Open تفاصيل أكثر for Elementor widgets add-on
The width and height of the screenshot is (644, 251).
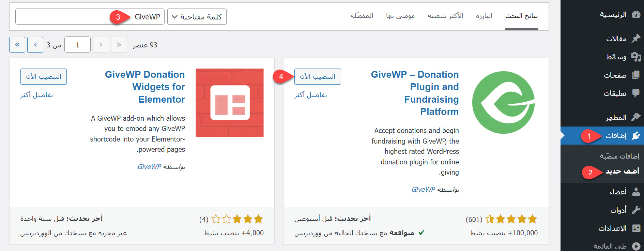[36, 95]
